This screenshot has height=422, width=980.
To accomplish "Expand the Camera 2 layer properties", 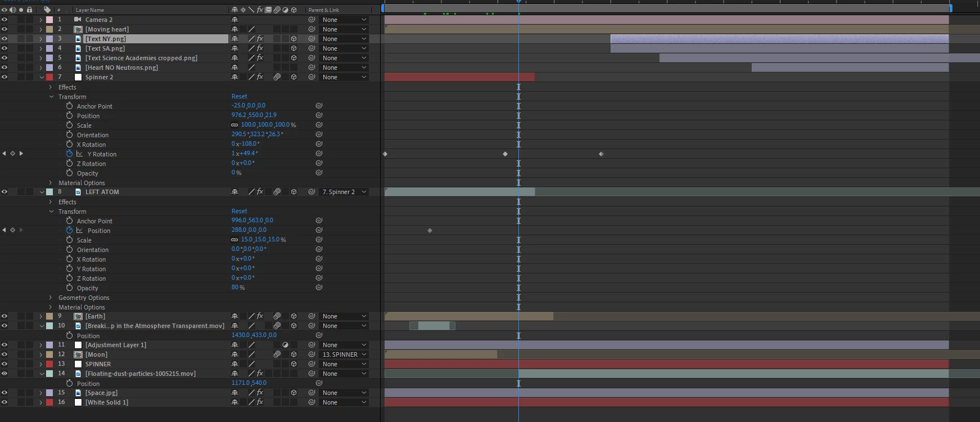I will click(41, 20).
